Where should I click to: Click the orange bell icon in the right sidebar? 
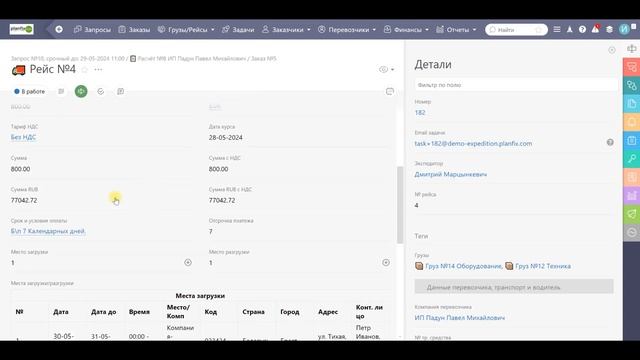click(631, 122)
